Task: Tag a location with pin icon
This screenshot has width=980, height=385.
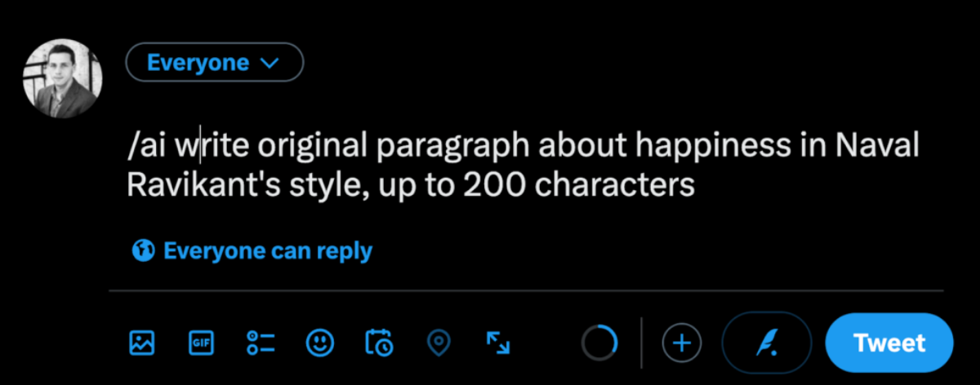Action: point(439,343)
